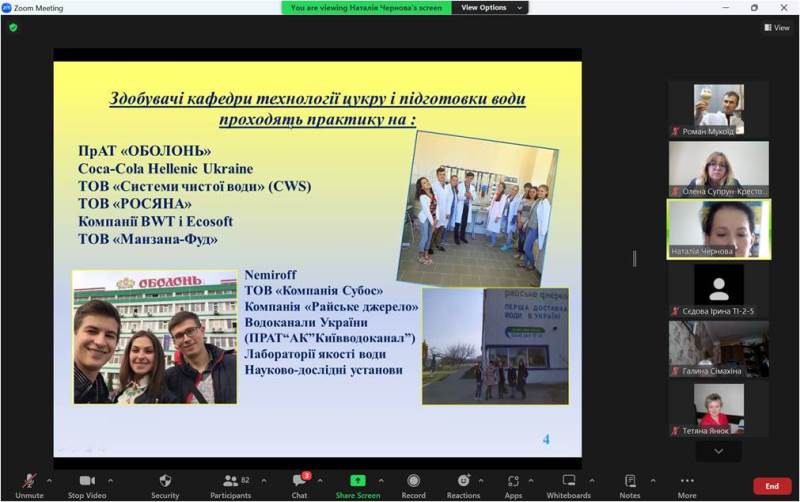This screenshot has width=800, height=502.
Task: Minimize the Zoom Meeting window
Action: 726,8
